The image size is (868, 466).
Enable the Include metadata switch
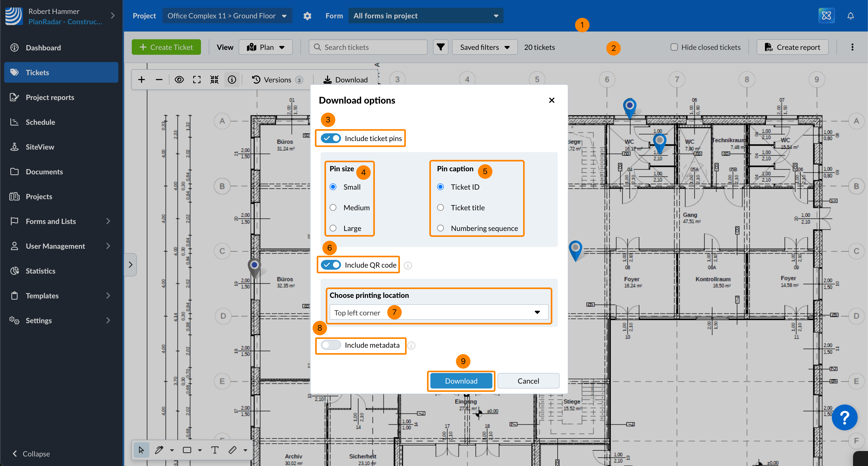coord(331,345)
